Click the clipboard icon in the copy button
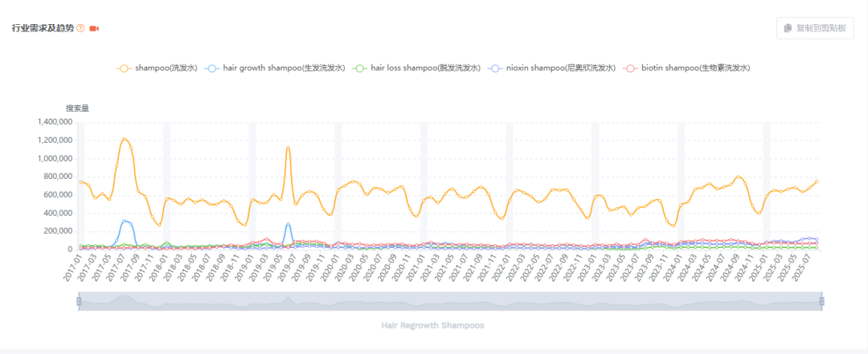This screenshot has height=354, width=868. click(788, 28)
